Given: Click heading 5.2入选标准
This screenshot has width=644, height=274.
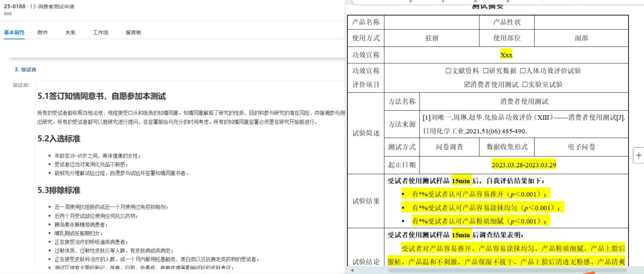Looking at the screenshot, I should point(59,139).
